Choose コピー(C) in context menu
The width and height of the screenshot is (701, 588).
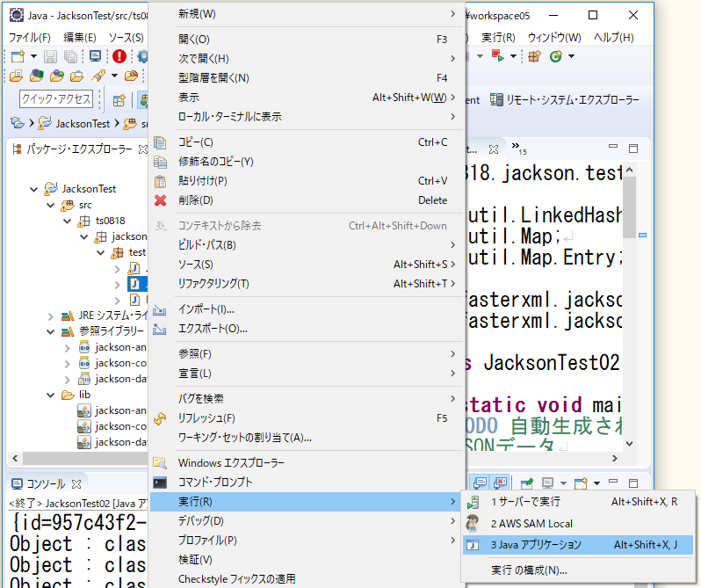click(307, 142)
